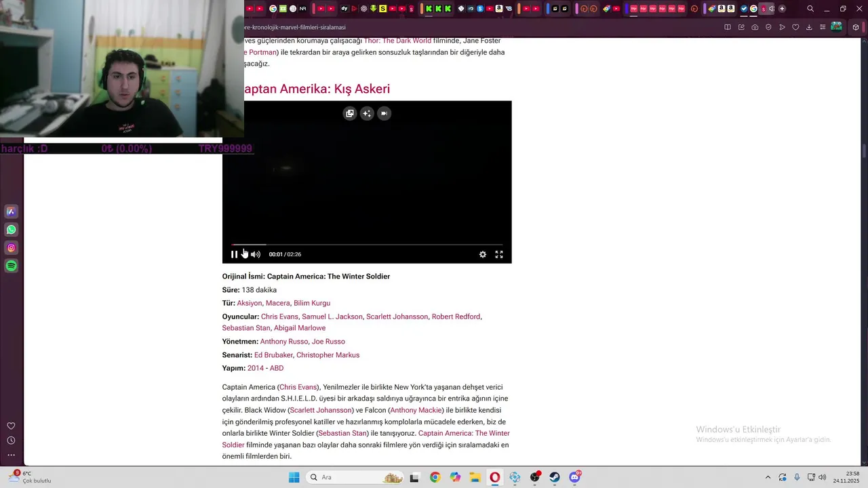Click the split screen icon in address bar
Screen dimensions: 868x488
point(728,27)
